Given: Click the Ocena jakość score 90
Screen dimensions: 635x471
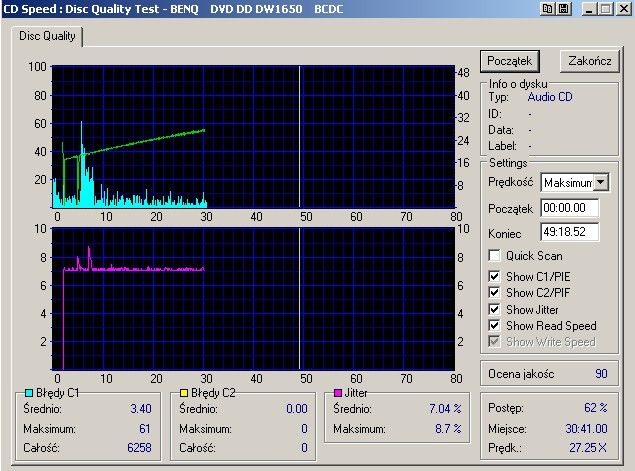Looking at the screenshot, I should 601,373.
